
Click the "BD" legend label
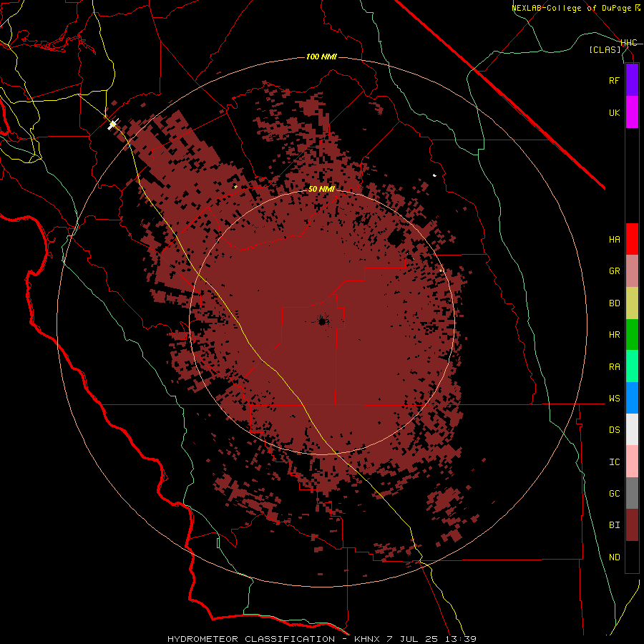[614, 303]
